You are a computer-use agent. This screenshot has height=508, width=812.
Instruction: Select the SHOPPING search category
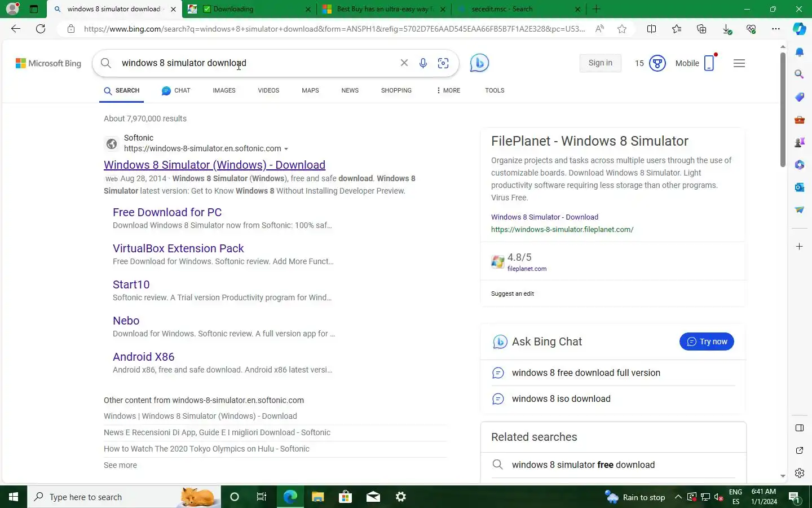pyautogui.click(x=396, y=90)
